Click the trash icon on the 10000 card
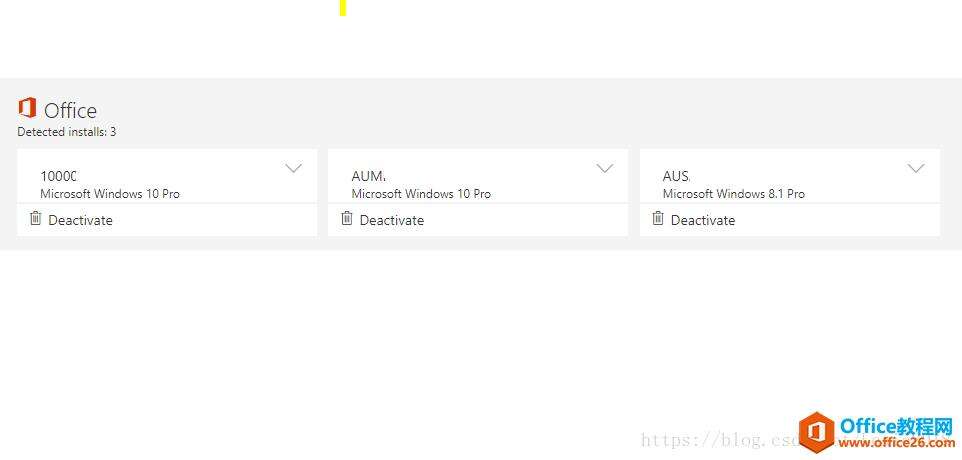This screenshot has width=962, height=460. click(x=36, y=218)
